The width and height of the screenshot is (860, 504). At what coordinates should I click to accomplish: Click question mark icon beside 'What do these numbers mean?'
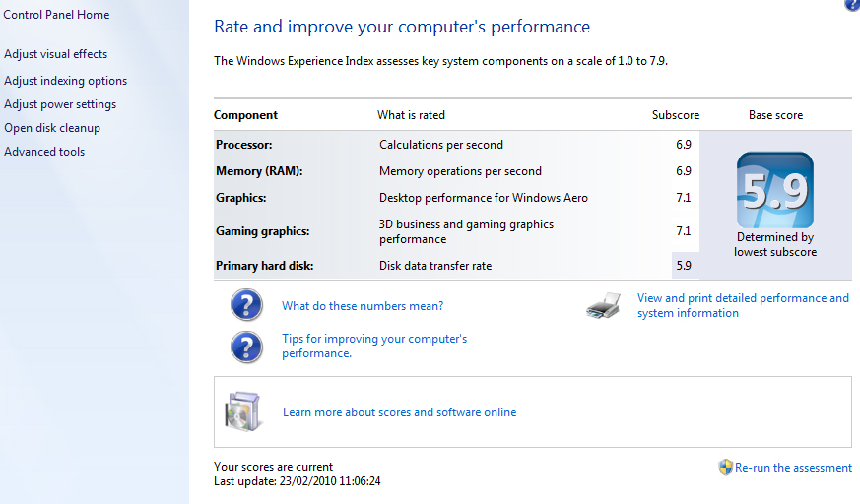246,306
